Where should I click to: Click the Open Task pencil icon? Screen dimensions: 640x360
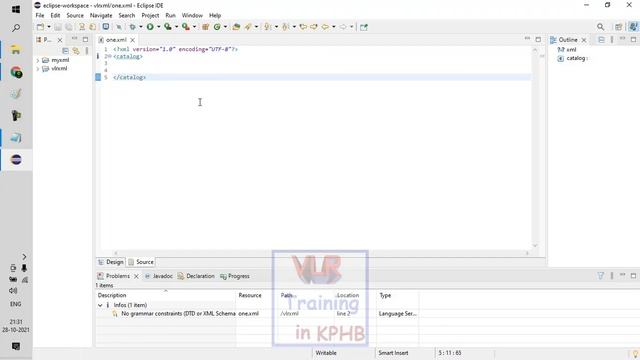(248, 27)
